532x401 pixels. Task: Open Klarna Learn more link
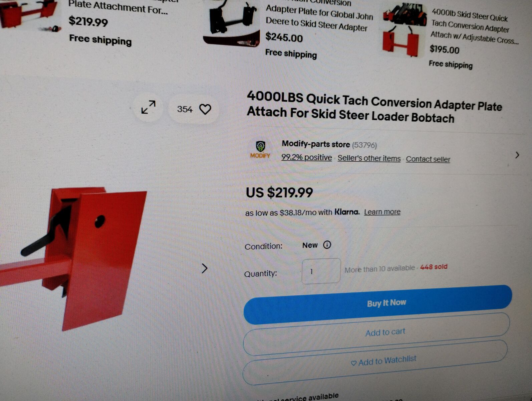point(382,212)
